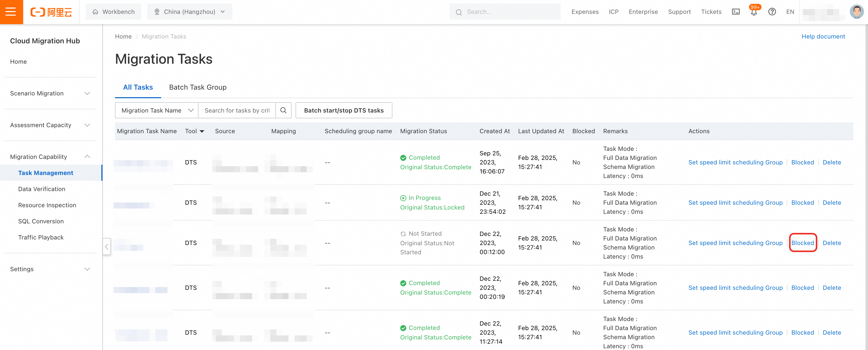Switch to the Batch Task Group tab
Image resolution: width=868 pixels, height=350 pixels.
(197, 87)
